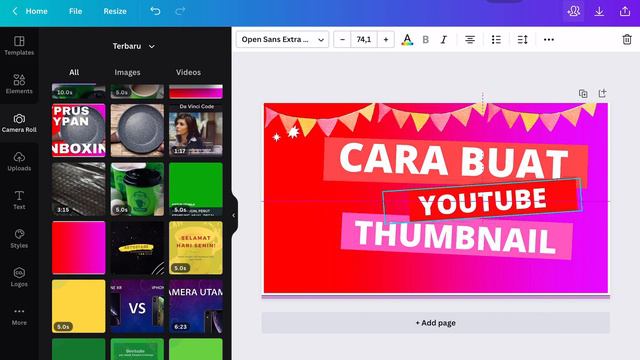Select the YOUTUBE text on canvas
Screen dimensions: 640x360
pyautogui.click(x=482, y=201)
